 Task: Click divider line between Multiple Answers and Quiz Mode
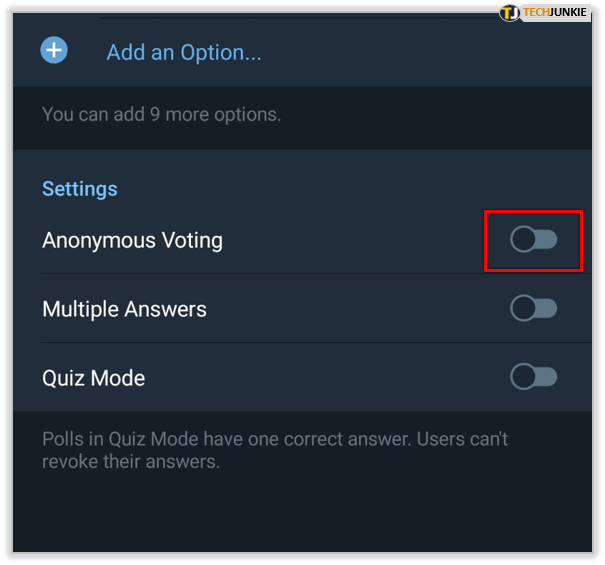(x=300, y=343)
